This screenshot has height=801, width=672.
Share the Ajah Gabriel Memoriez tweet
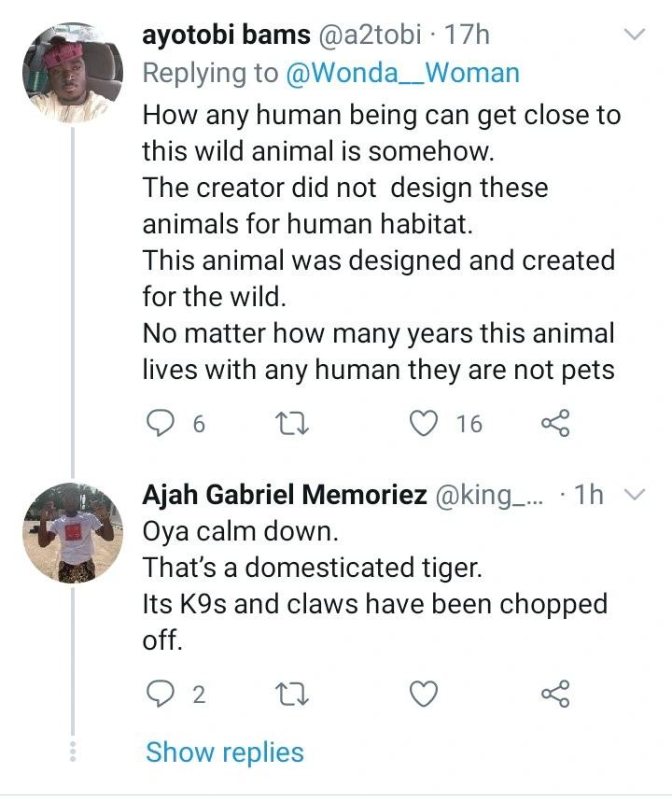tap(554, 694)
